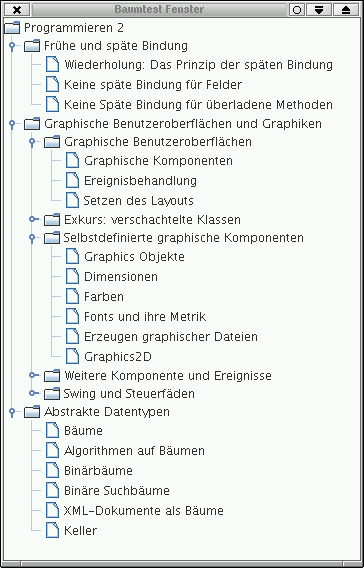Click the document icon next to Graphics2D
Screen dimensions: 364x568
click(x=72, y=356)
